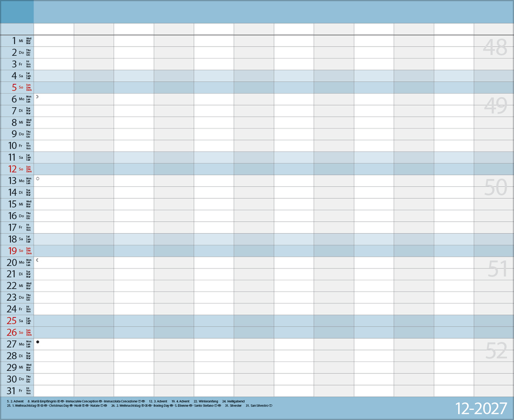This screenshot has width=514, height=420.
Task: Click the Winteranfang footer entry
Action: tap(206, 401)
